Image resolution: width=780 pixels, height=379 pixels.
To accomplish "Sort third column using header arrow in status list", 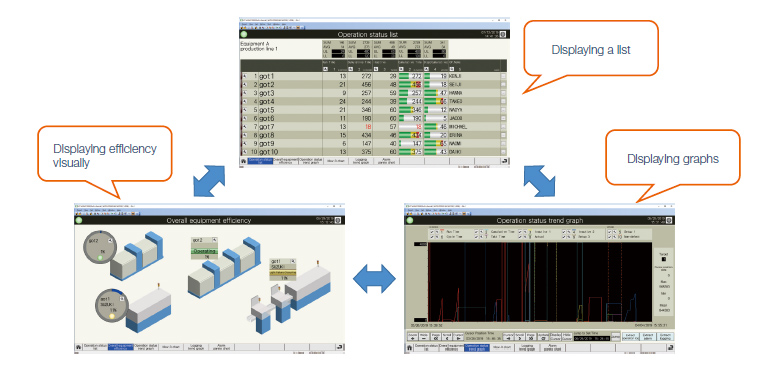I will [x=376, y=69].
